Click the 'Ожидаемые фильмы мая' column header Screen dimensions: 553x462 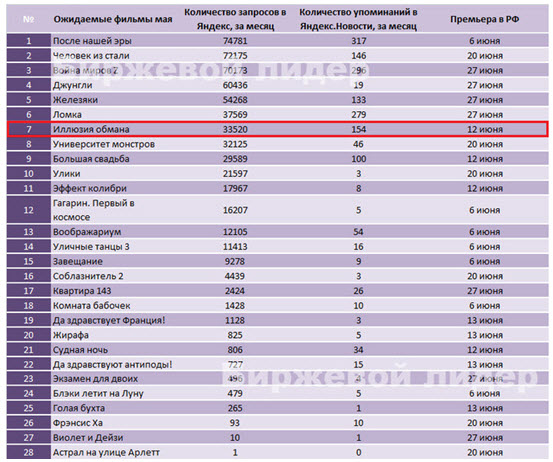(113, 19)
